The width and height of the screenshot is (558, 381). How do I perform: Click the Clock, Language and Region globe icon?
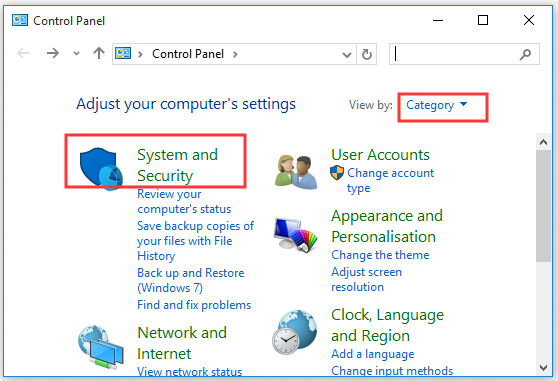pos(295,332)
